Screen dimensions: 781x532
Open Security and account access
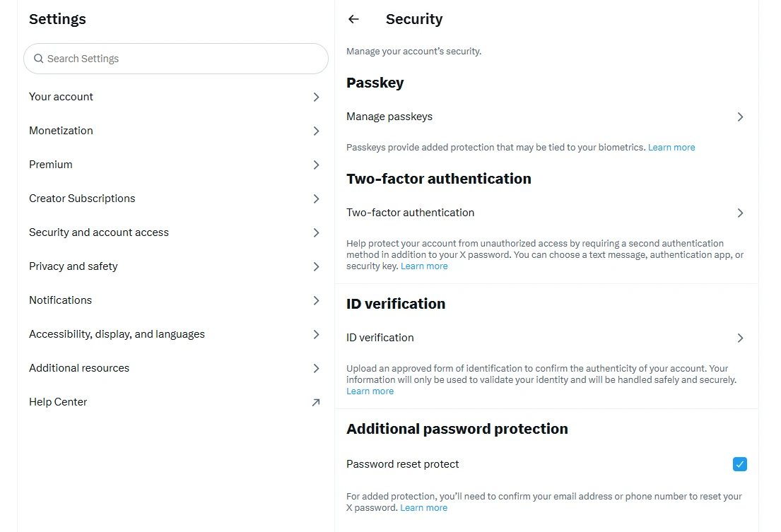[x=175, y=232]
